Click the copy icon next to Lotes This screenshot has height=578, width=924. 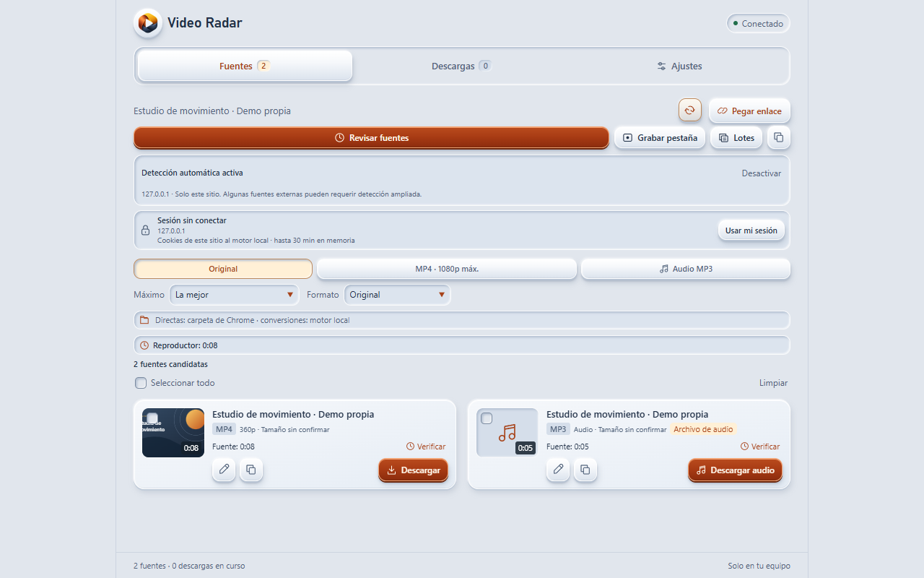[x=779, y=137]
